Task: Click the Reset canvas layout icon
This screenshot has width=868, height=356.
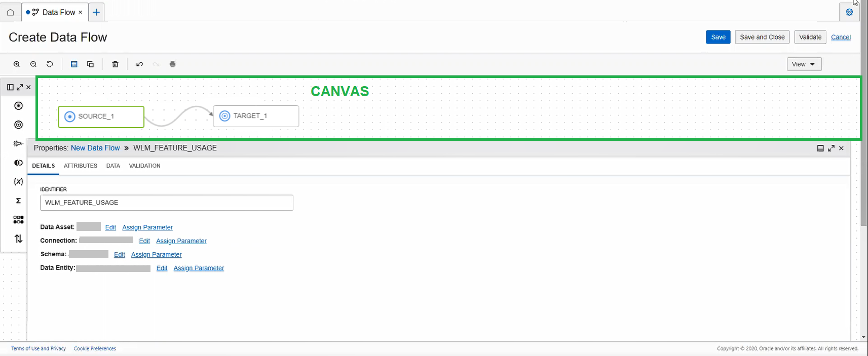Action: click(x=49, y=64)
